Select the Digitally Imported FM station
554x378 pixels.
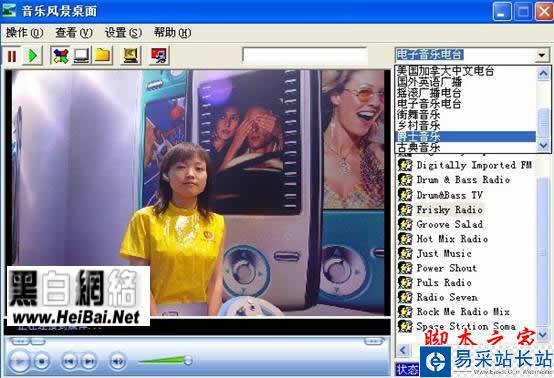tap(474, 165)
